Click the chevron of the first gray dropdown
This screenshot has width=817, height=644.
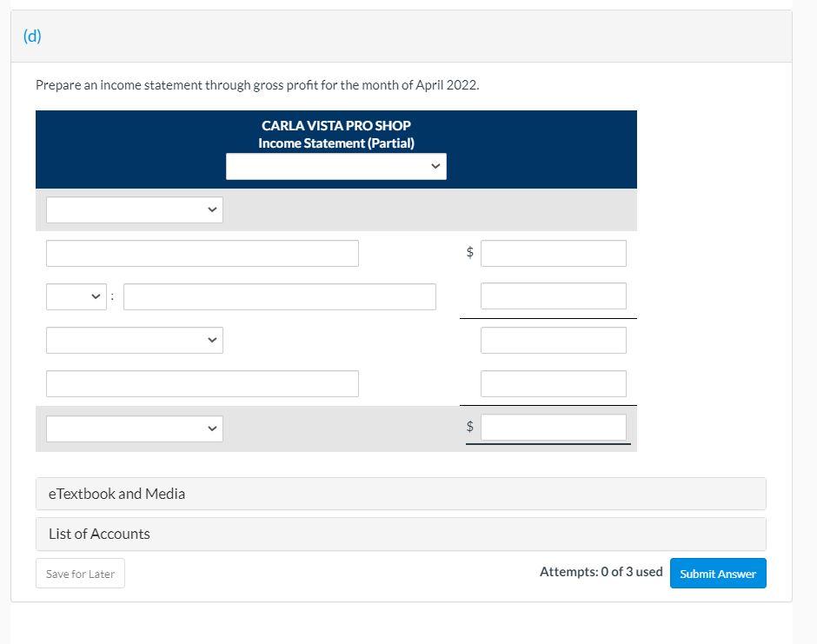pos(211,209)
